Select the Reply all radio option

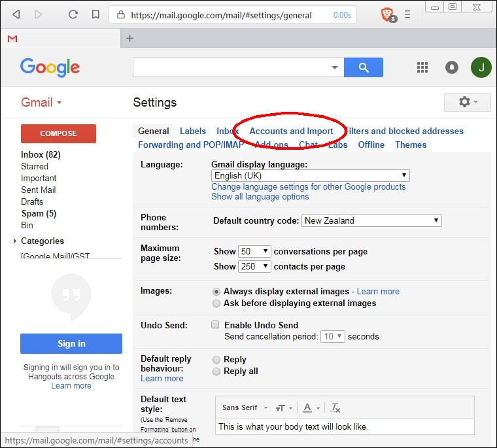[216, 371]
